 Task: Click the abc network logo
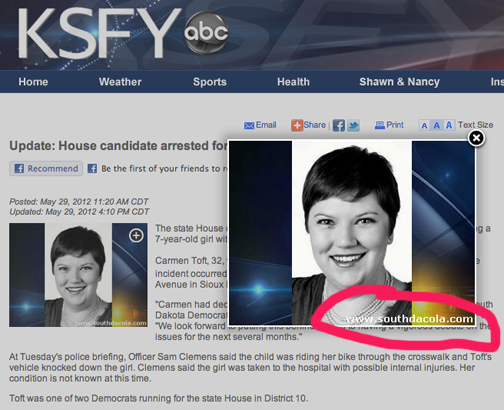click(x=206, y=32)
